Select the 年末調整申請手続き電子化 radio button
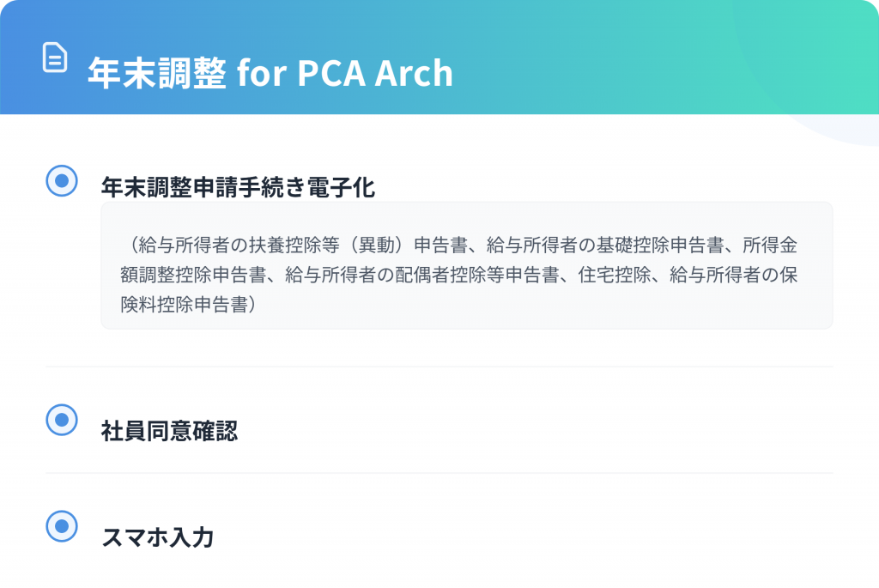The width and height of the screenshot is (879, 588). pos(61,180)
